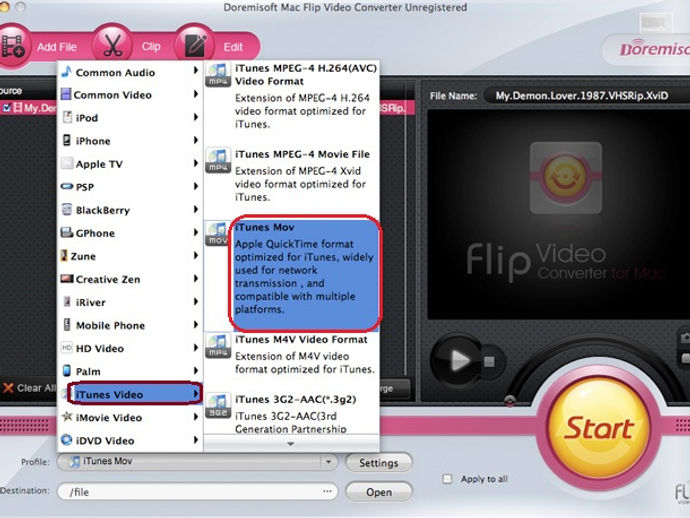Click the iTunes MPEG-4 H.264 format icon

(x=218, y=74)
